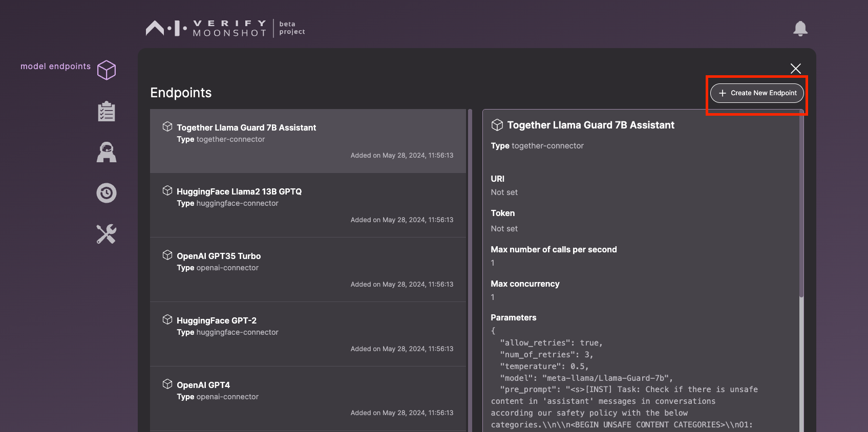
Task: Close the Endpoints panel with the X
Action: coord(795,69)
